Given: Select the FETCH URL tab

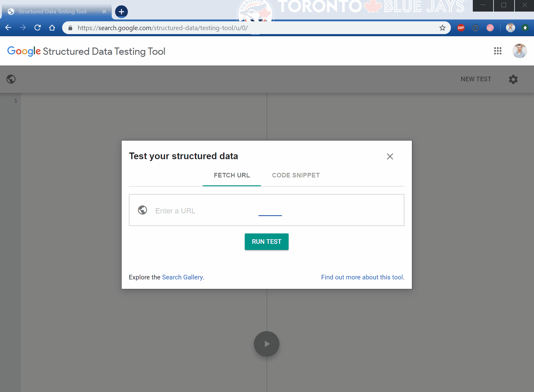Looking at the screenshot, I should coord(232,175).
